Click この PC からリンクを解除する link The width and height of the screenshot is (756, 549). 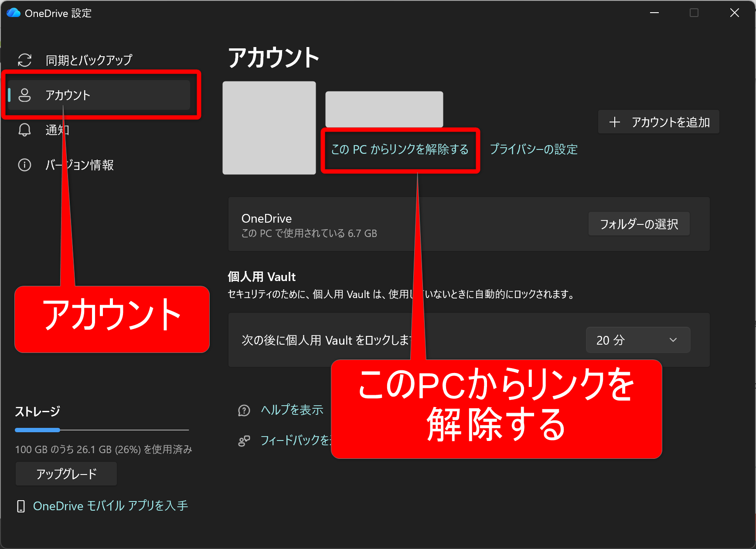coord(400,149)
